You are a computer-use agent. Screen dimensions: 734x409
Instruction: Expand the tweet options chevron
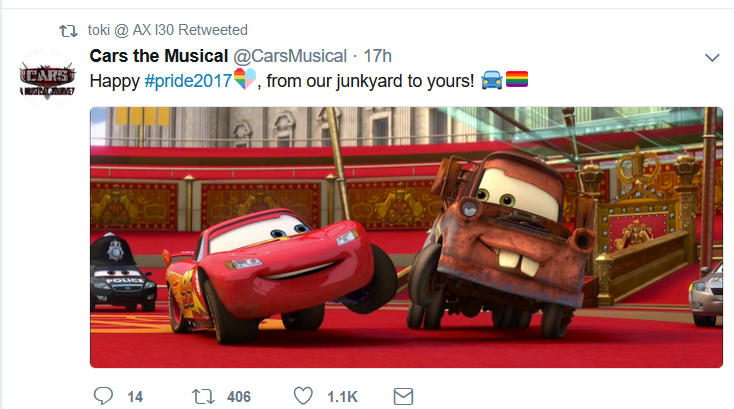[x=712, y=58]
